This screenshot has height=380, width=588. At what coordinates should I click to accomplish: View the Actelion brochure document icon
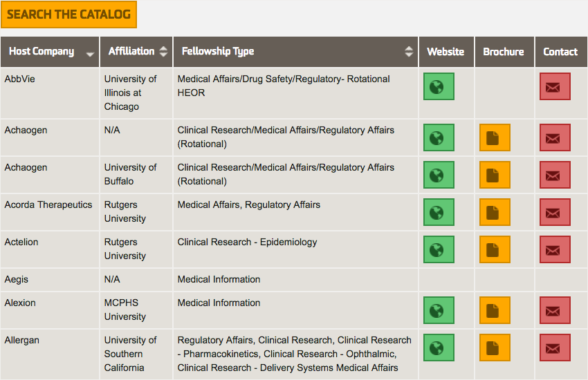point(495,249)
